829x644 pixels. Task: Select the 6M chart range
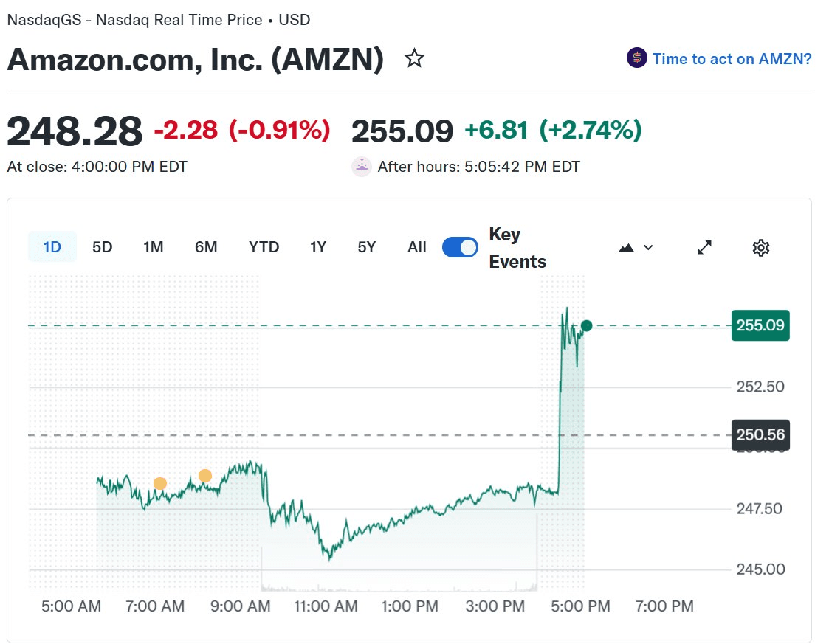pos(206,247)
